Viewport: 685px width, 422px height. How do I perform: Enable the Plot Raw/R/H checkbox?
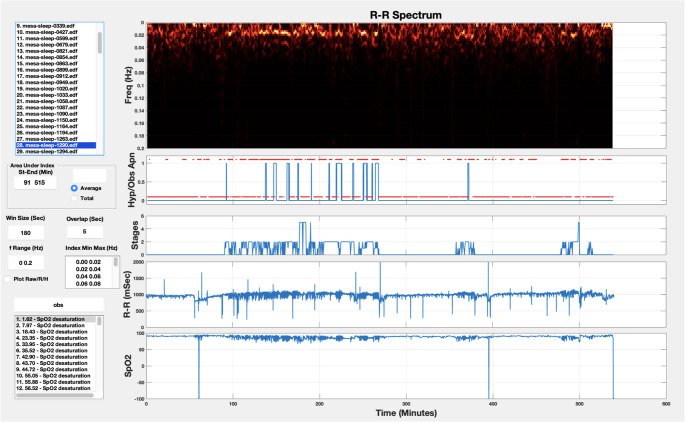click(x=7, y=279)
